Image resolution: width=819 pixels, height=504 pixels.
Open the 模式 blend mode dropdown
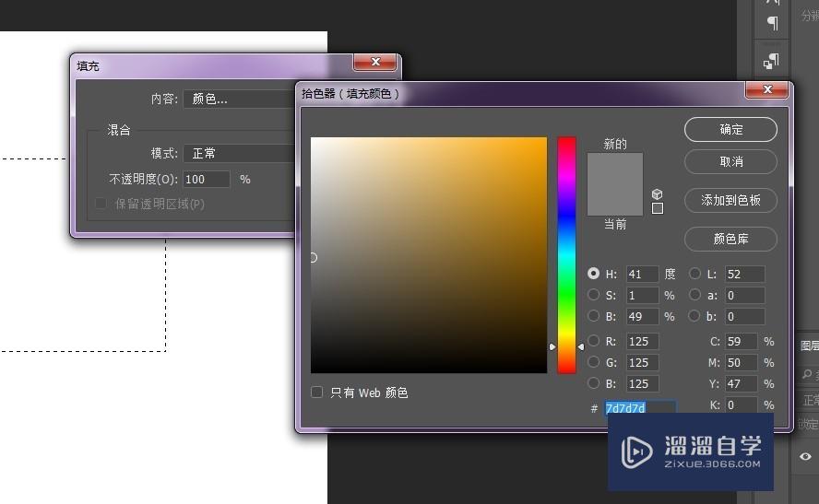239,153
